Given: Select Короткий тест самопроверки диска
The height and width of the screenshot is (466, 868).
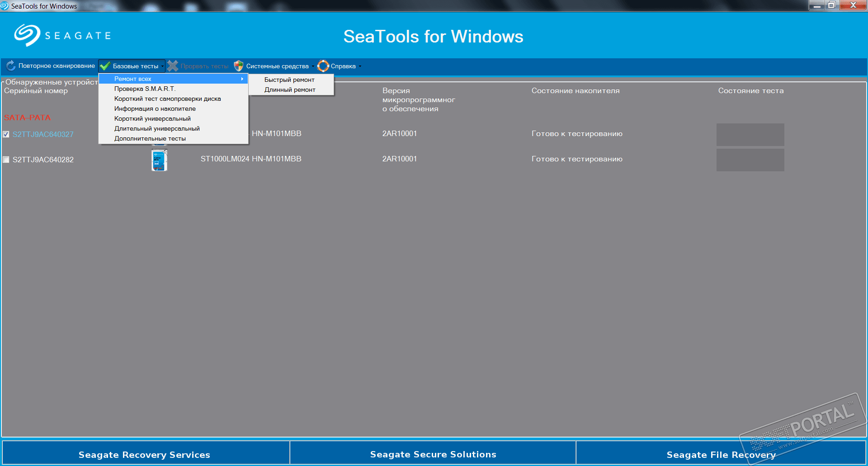Looking at the screenshot, I should pos(174,99).
